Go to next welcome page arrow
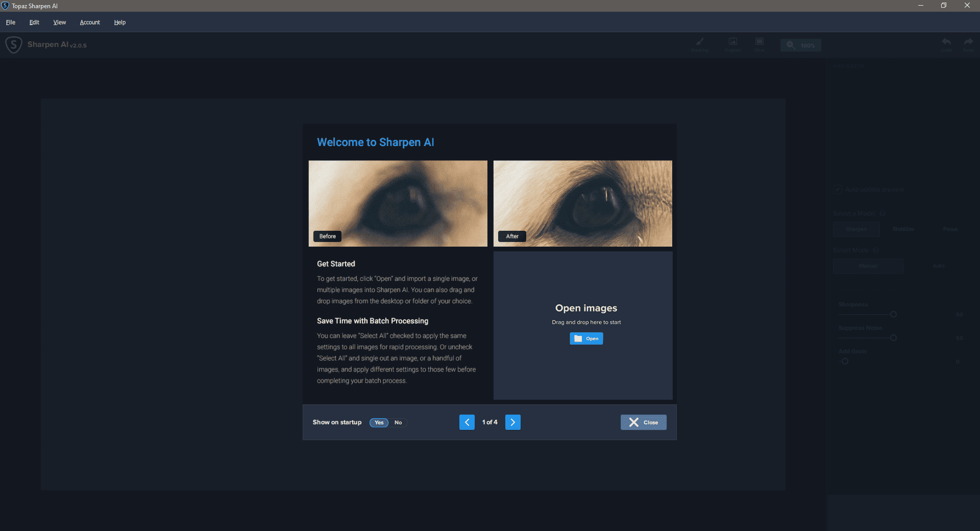980x531 pixels. [x=513, y=422]
